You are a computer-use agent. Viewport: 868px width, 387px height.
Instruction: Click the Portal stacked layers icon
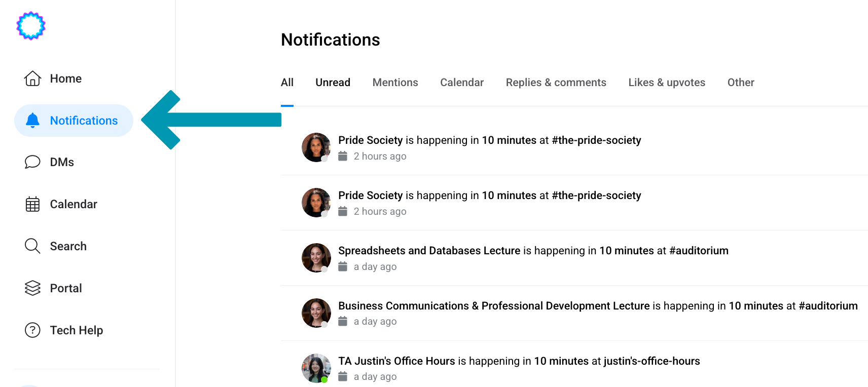(x=32, y=288)
